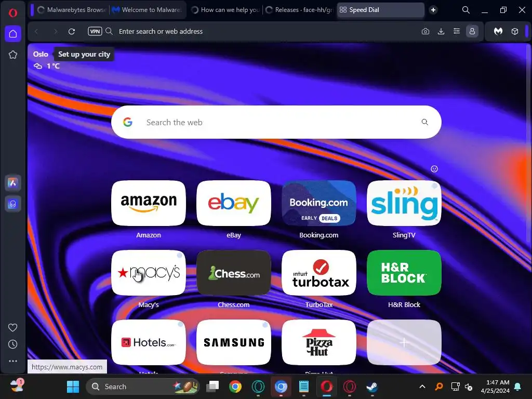This screenshot has height=399, width=532.
Task: Search tabs with the magnifier icon
Action: tap(466, 10)
